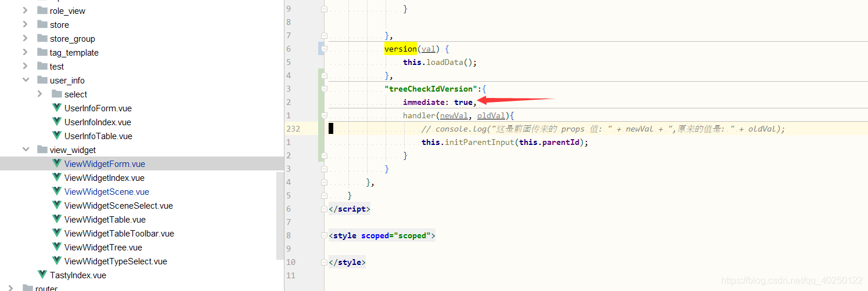Click the Vue icon of ViewWidgetIndex.vue
The image size is (868, 291).
pos(57,177)
